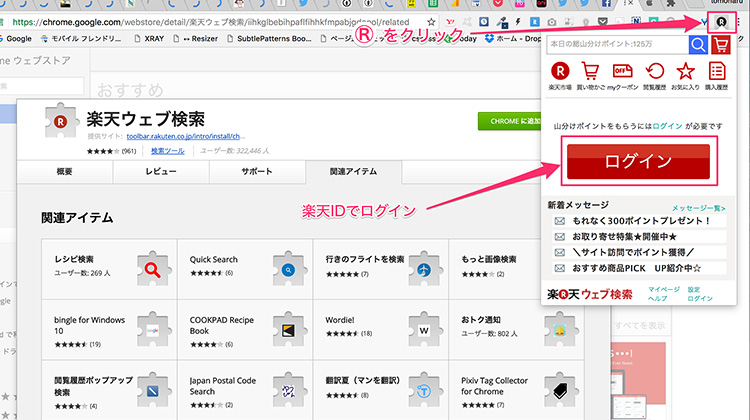Open the XRAY bookmark

tap(149, 39)
